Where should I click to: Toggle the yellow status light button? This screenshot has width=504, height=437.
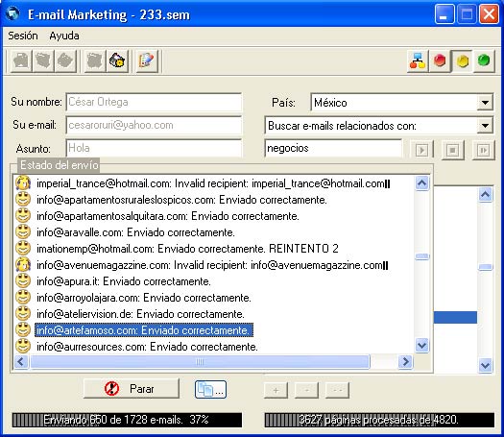click(462, 61)
